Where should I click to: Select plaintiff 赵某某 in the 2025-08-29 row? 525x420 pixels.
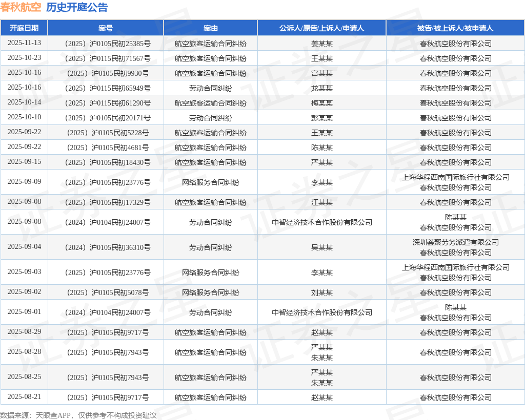pos(322,332)
